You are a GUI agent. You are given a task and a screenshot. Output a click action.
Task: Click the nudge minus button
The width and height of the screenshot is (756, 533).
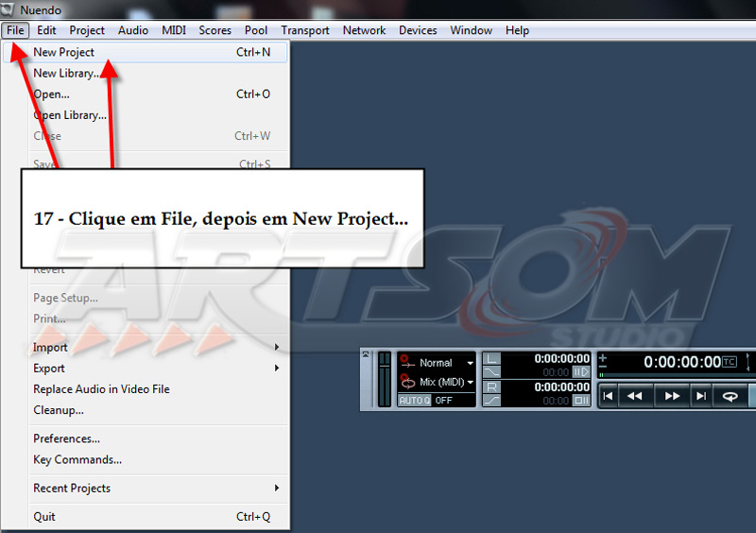602,367
